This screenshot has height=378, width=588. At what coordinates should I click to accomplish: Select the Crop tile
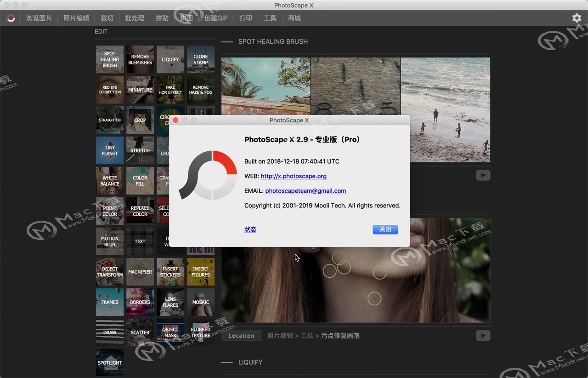tap(140, 120)
